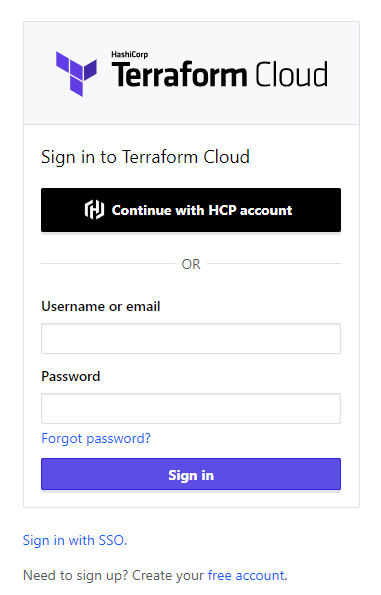Click the OR divider text
Viewport: 381px width, 595px height.
point(191,264)
